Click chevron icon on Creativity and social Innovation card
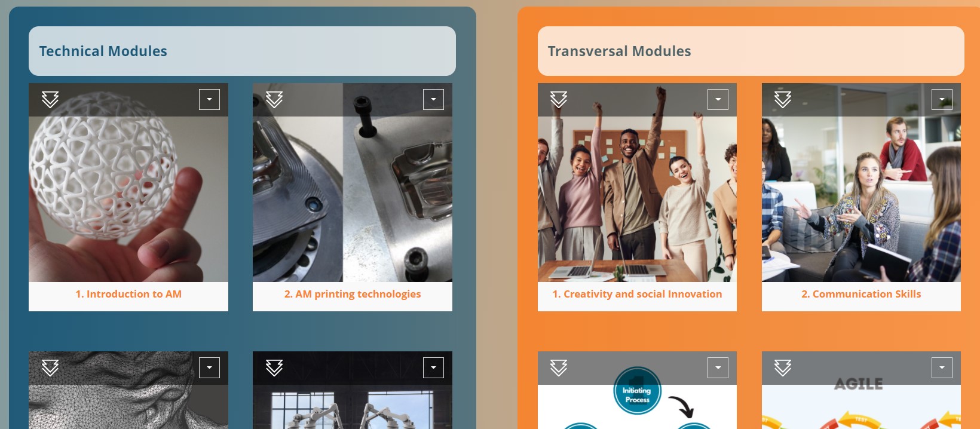The image size is (980, 429). (x=559, y=99)
